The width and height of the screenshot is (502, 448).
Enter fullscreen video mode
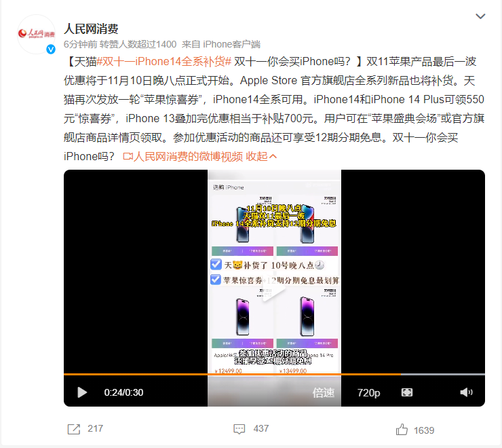pyautogui.click(x=407, y=392)
